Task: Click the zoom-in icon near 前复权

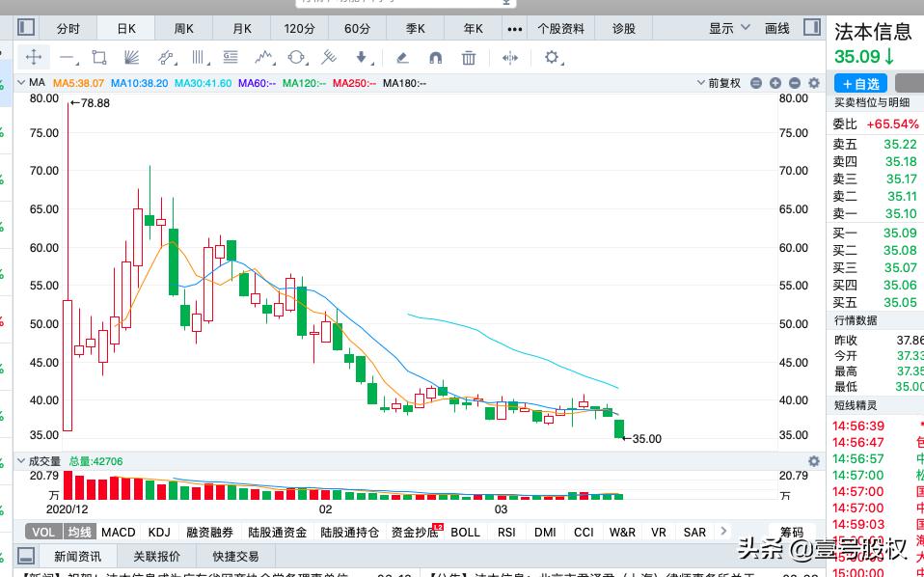Action: pyautogui.click(x=775, y=83)
